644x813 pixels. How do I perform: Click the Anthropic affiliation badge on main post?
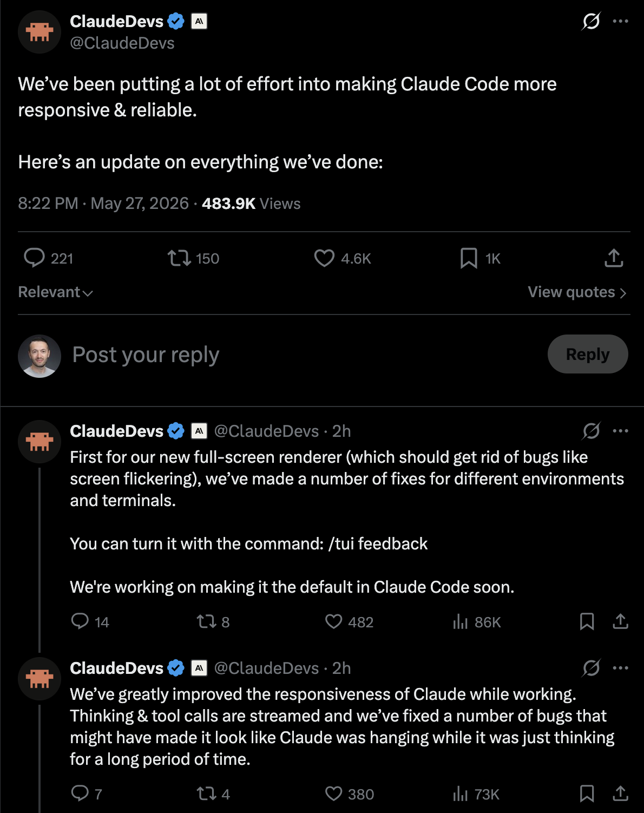(199, 21)
